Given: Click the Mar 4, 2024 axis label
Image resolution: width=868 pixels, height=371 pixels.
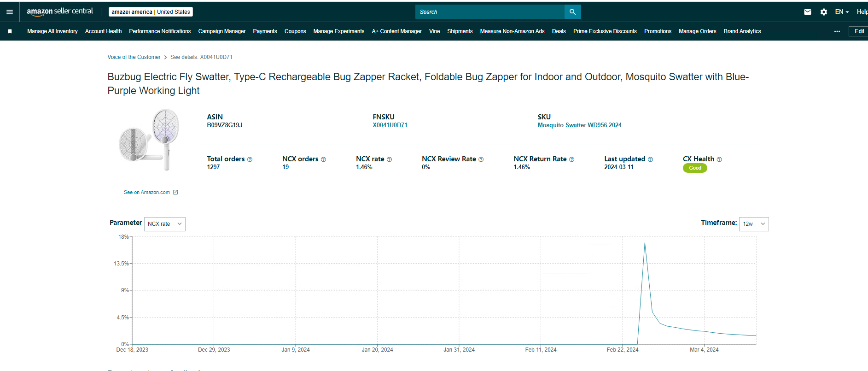Looking at the screenshot, I should 704,350.
